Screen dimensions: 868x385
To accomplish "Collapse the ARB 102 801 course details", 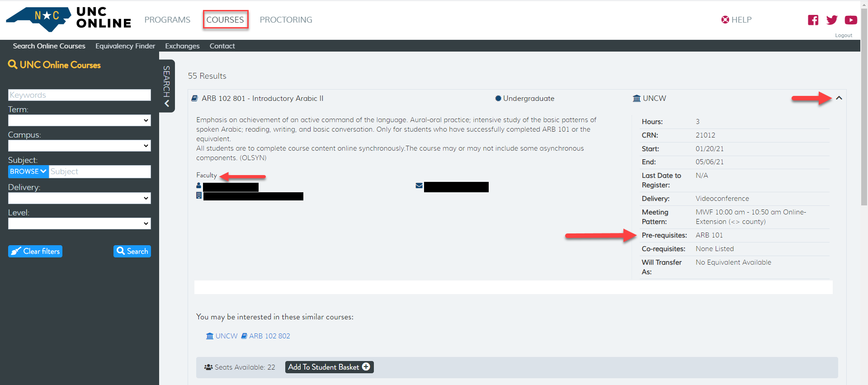I will (x=839, y=98).
